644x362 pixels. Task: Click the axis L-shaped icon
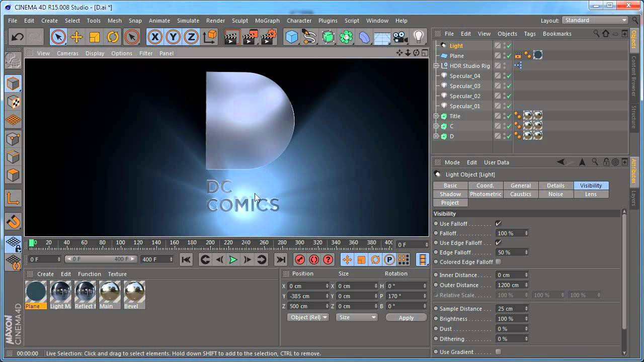pyautogui.click(x=13, y=199)
